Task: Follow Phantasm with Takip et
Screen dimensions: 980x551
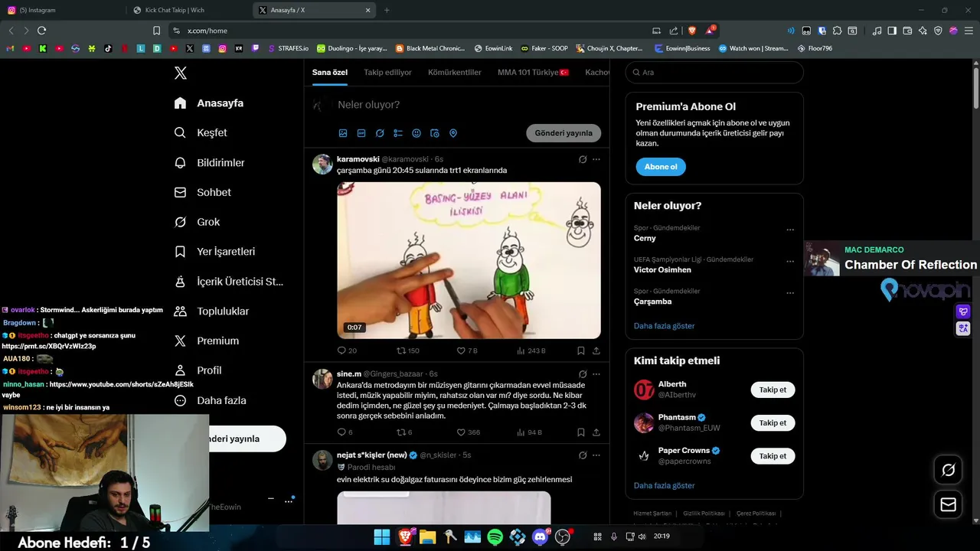Action: click(x=773, y=422)
